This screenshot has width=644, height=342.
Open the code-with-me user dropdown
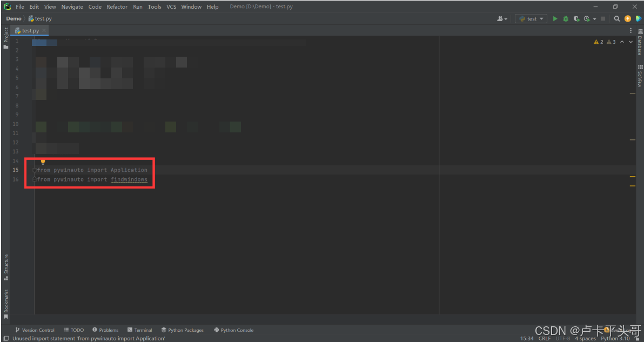tap(502, 18)
